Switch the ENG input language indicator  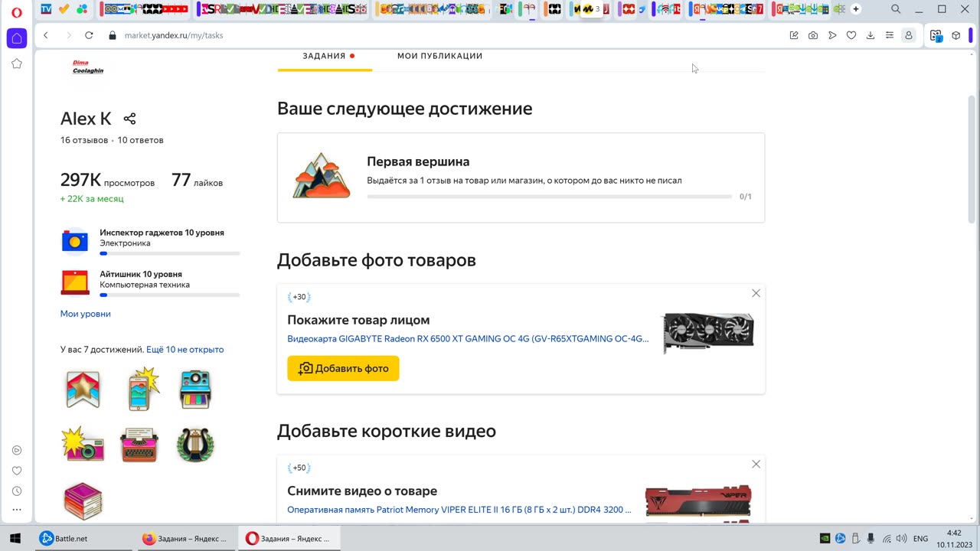click(x=921, y=539)
